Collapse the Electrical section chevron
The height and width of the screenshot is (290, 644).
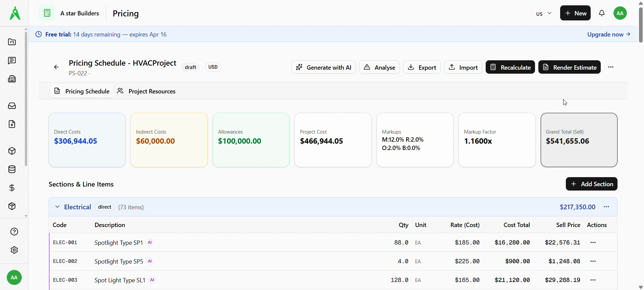[x=57, y=207]
